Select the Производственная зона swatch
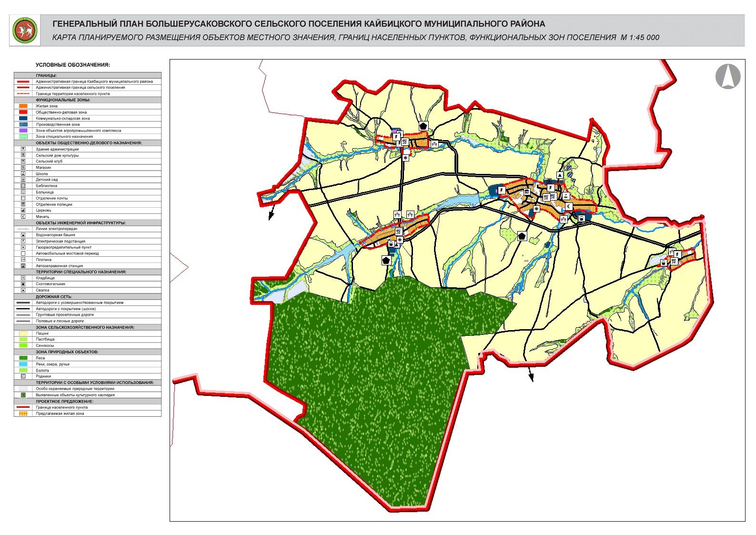The width and height of the screenshot is (756, 535). pyautogui.click(x=23, y=124)
